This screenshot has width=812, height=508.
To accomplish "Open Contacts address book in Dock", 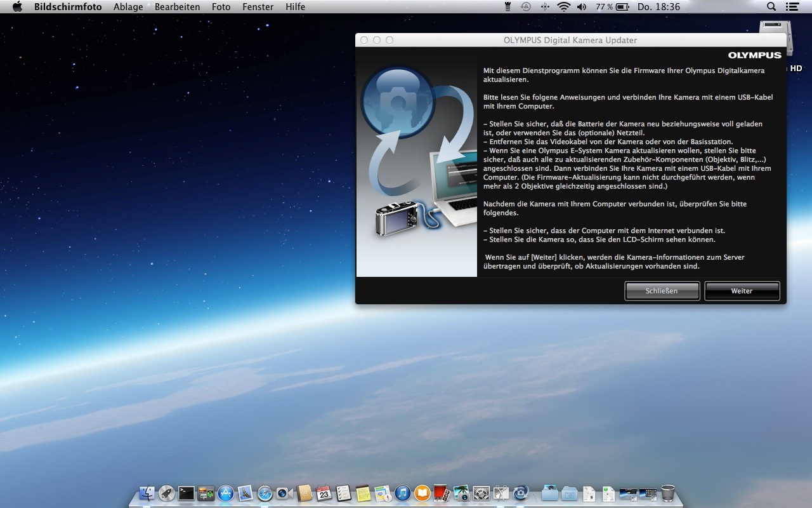I will 304,493.
